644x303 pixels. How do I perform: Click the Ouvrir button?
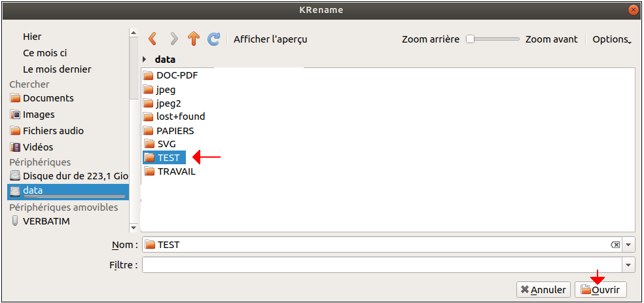(600, 289)
